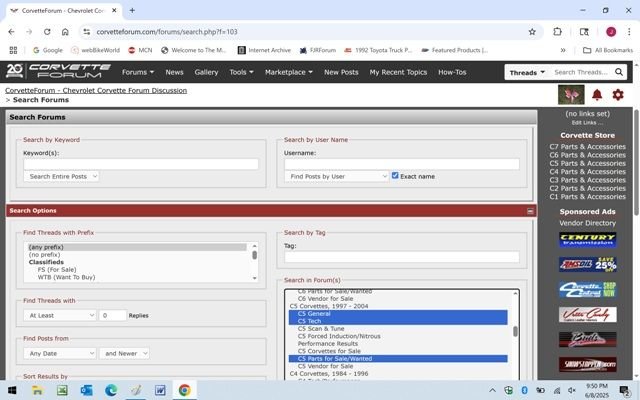
Task: Open the Search Entire Posts dropdown
Action: (x=62, y=176)
